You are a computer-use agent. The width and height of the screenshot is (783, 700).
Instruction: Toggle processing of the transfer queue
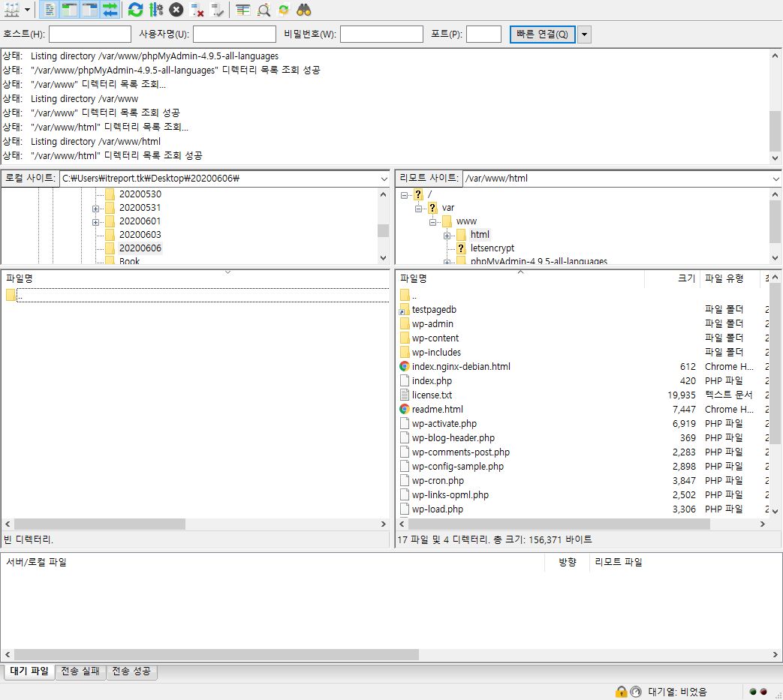pyautogui.click(x=156, y=10)
